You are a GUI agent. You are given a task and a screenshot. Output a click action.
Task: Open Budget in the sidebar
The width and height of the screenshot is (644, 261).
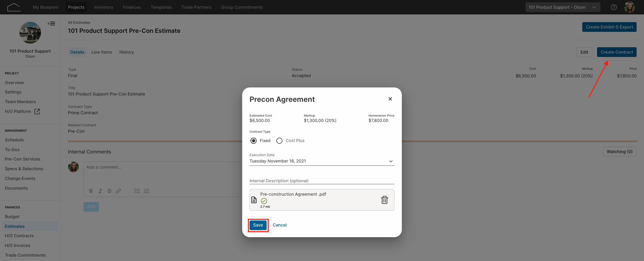click(x=12, y=217)
